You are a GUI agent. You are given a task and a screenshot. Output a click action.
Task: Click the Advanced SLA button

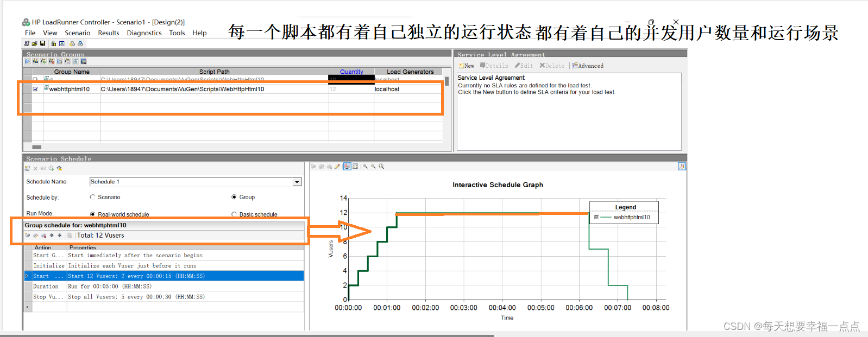588,66
